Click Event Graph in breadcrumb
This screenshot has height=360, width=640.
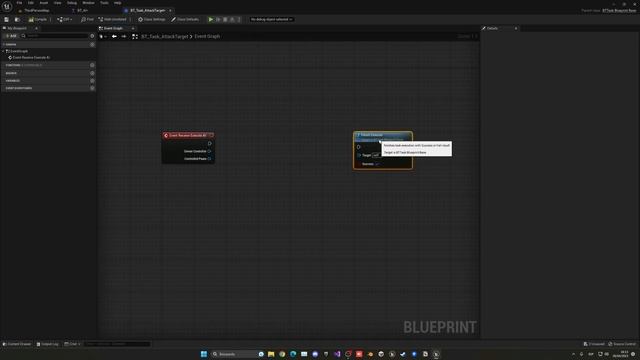tap(207, 36)
